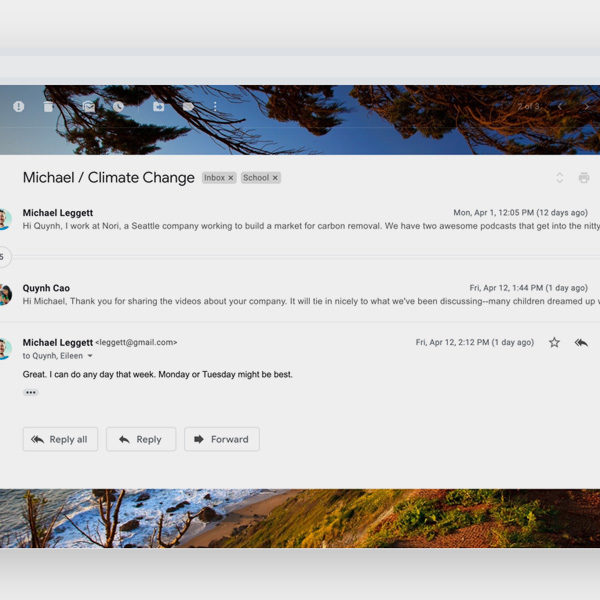Viewport: 600px width, 600px height.
Task: Mark the conversation as unread
Action: pos(89,107)
